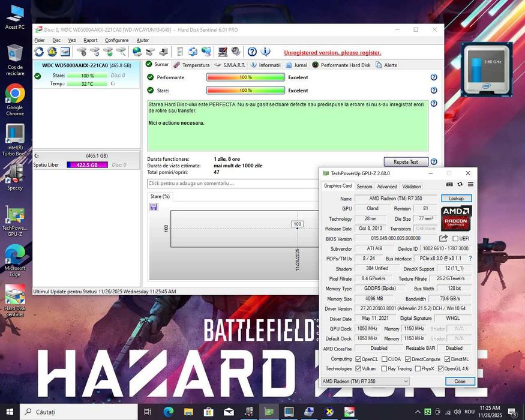Image resolution: width=525 pixels, height=420 pixels.
Task: Switch to GPU-Z Validation tab
Action: click(x=412, y=187)
